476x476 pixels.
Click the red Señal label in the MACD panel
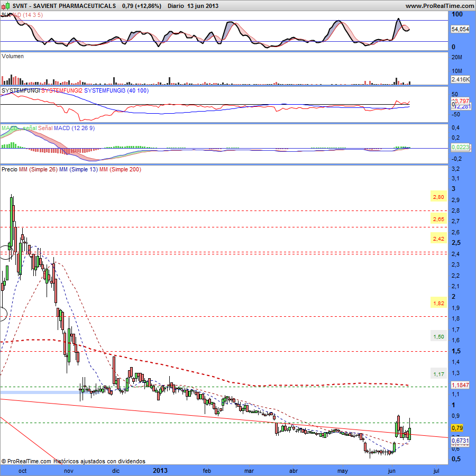[45, 128]
